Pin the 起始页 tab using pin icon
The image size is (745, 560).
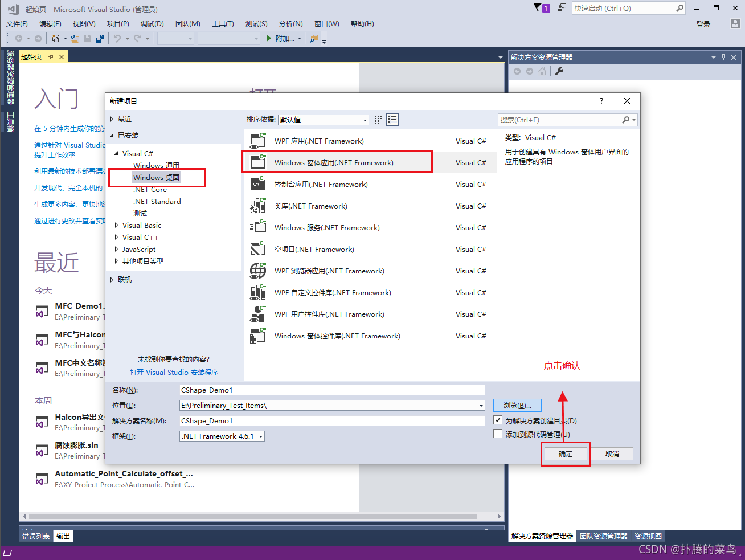[x=51, y=56]
